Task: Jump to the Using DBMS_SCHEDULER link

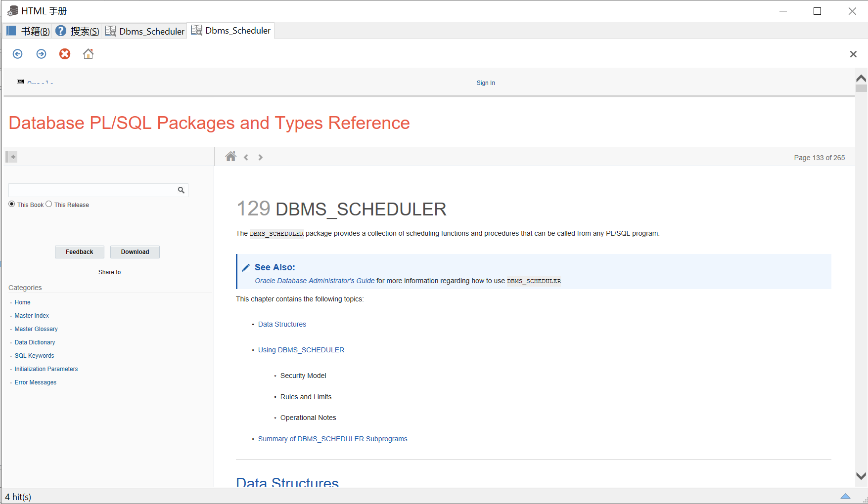Action: click(x=301, y=350)
